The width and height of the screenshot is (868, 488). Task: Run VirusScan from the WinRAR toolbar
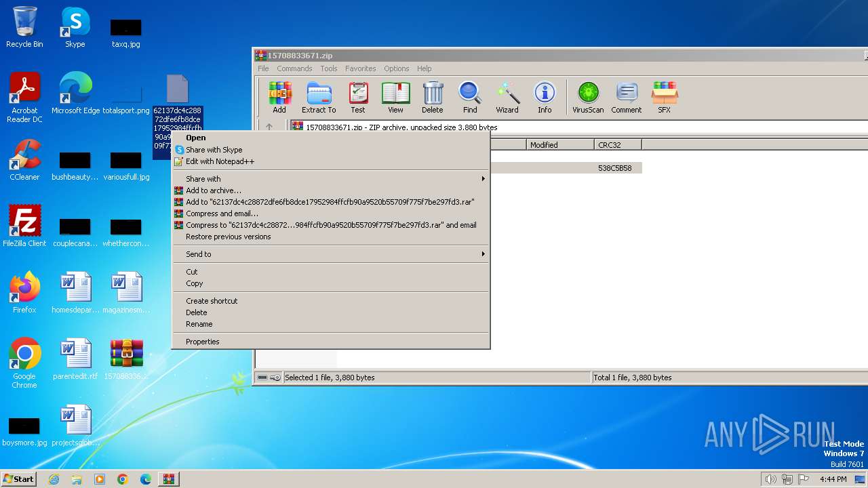coord(588,98)
